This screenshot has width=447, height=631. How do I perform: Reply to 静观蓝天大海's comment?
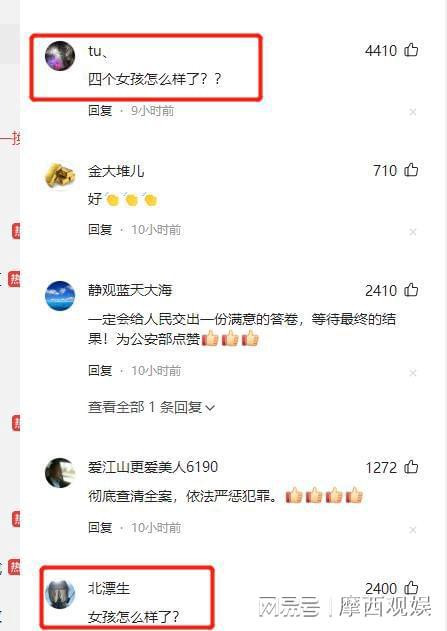click(x=100, y=370)
